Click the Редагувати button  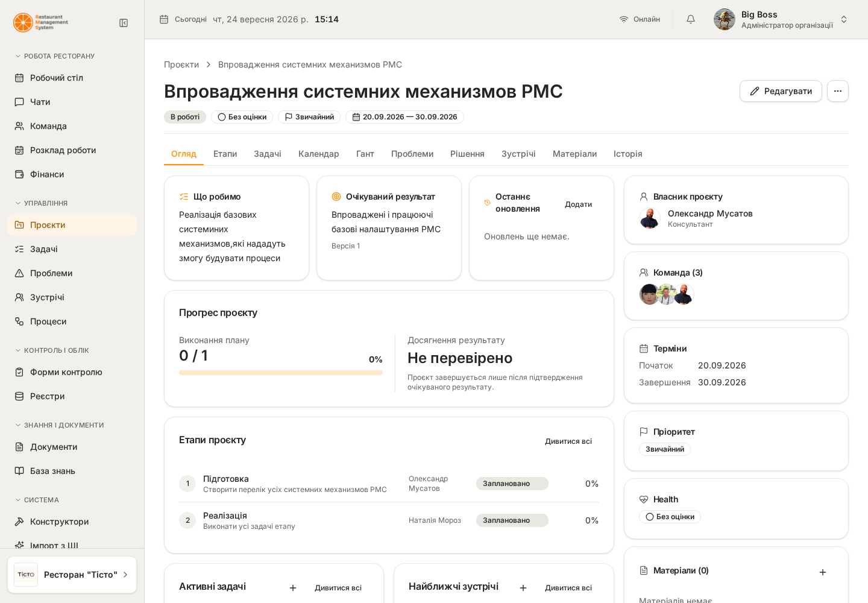point(781,91)
